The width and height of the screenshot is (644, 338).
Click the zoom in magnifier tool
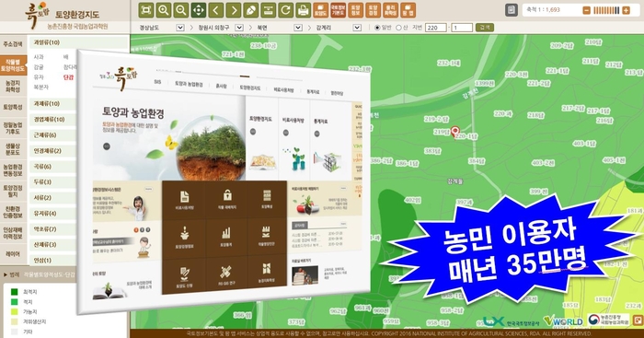point(164,10)
